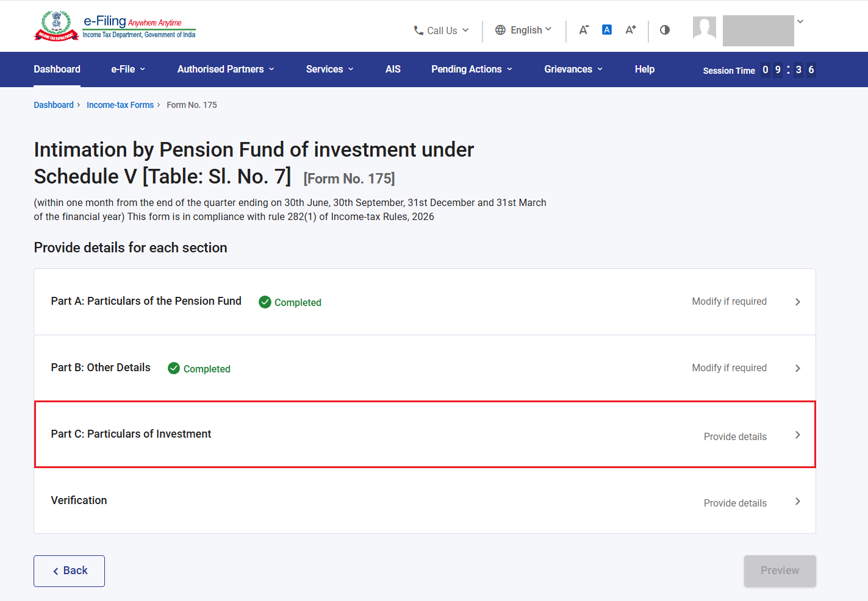The width and height of the screenshot is (868, 601).
Task: Open Part C: Particulars of Investment section
Action: tap(425, 435)
